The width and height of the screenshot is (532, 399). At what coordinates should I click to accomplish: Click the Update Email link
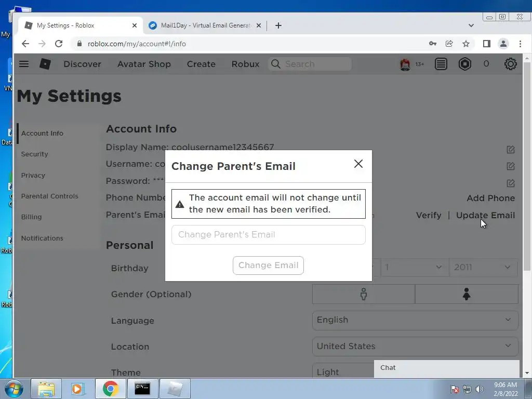(485, 216)
